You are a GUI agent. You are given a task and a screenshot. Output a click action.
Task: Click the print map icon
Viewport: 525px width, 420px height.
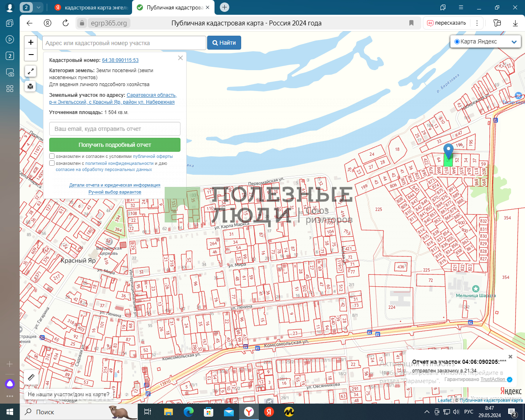click(x=30, y=87)
